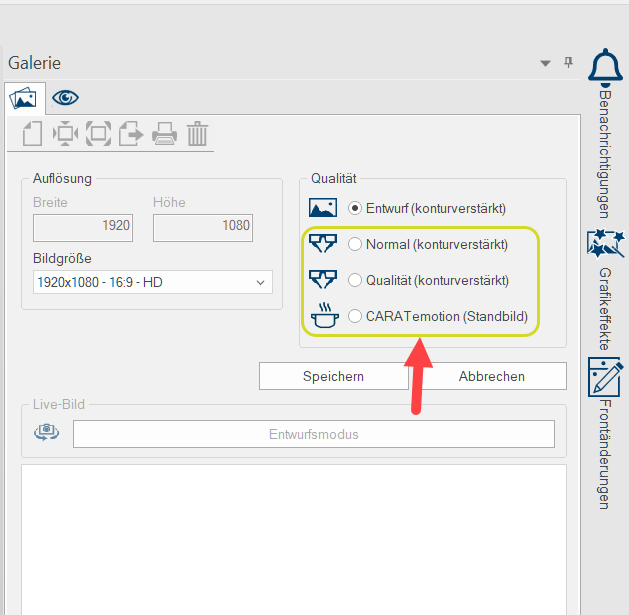Click the printer icon in gallery toolbar
The image size is (629, 615).
164,133
